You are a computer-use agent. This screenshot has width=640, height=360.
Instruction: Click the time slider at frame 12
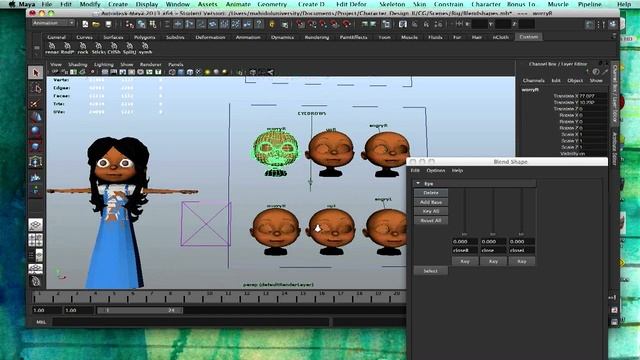point(247,296)
